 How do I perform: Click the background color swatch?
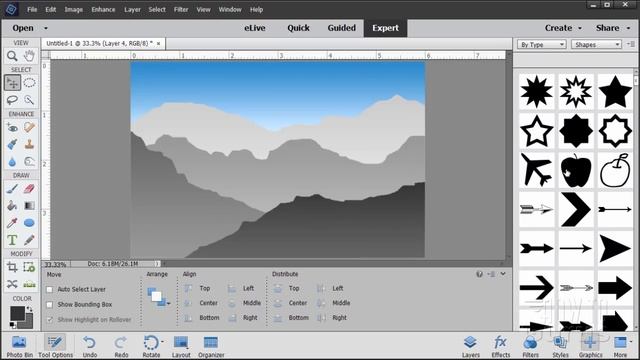pos(28,323)
